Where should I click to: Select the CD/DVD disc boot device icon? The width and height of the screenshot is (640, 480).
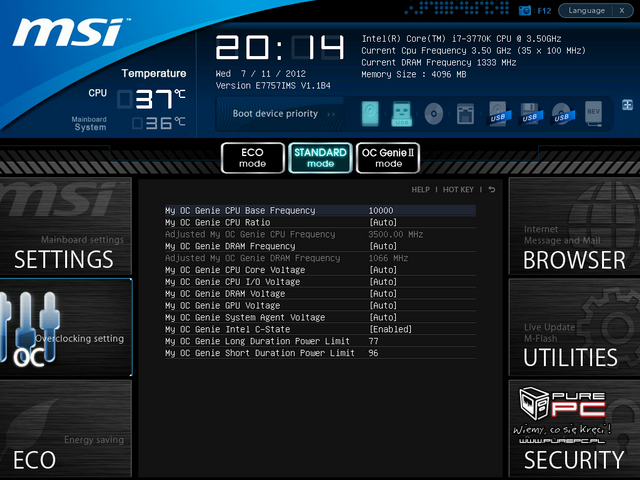tap(433, 113)
